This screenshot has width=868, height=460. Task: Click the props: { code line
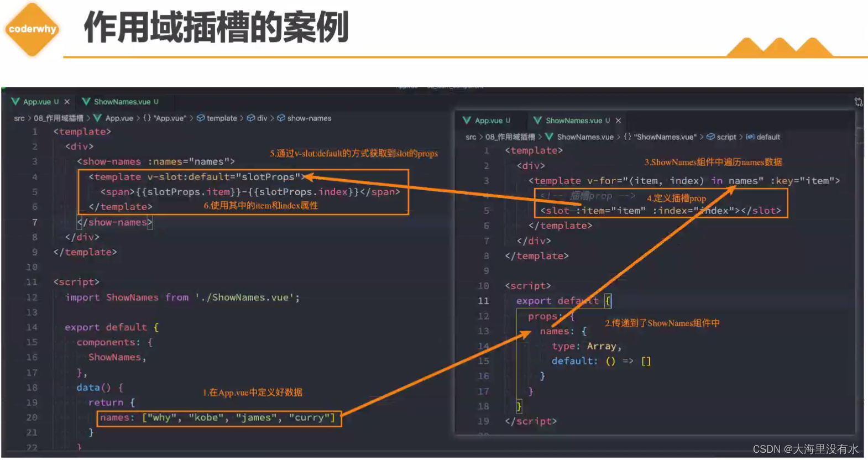tap(551, 316)
